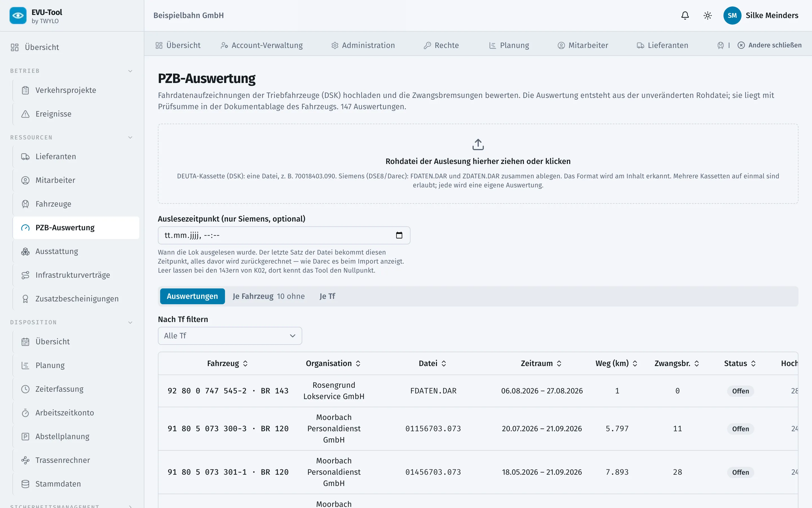Viewport: 812px width, 508px height.
Task: Collapse the BETRIEB sidebar section
Action: click(130, 71)
